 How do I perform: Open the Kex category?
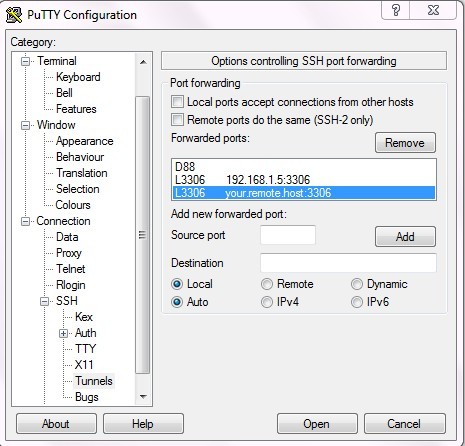84,317
